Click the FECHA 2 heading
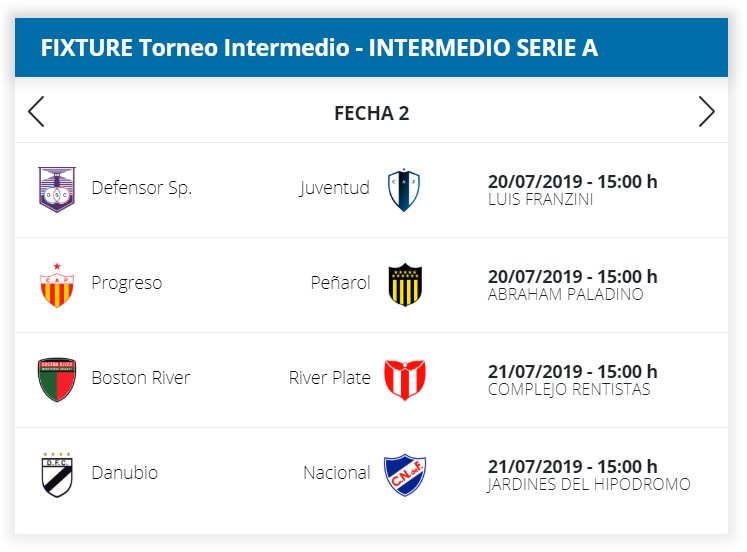747x552 pixels. (371, 113)
